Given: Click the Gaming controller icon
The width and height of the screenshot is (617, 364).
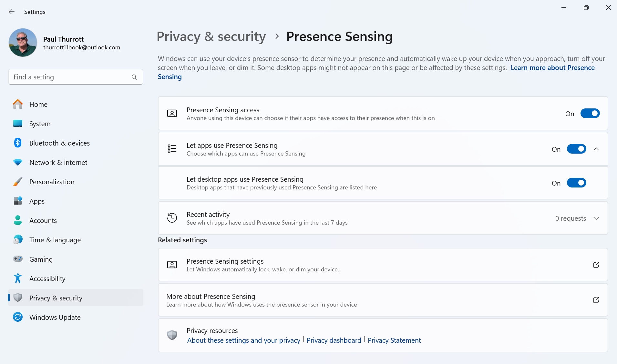Looking at the screenshot, I should pos(18,259).
